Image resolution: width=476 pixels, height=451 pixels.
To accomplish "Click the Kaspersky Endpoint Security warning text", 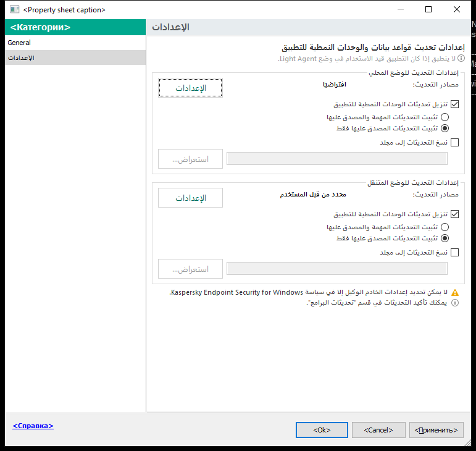I will [x=309, y=292].
